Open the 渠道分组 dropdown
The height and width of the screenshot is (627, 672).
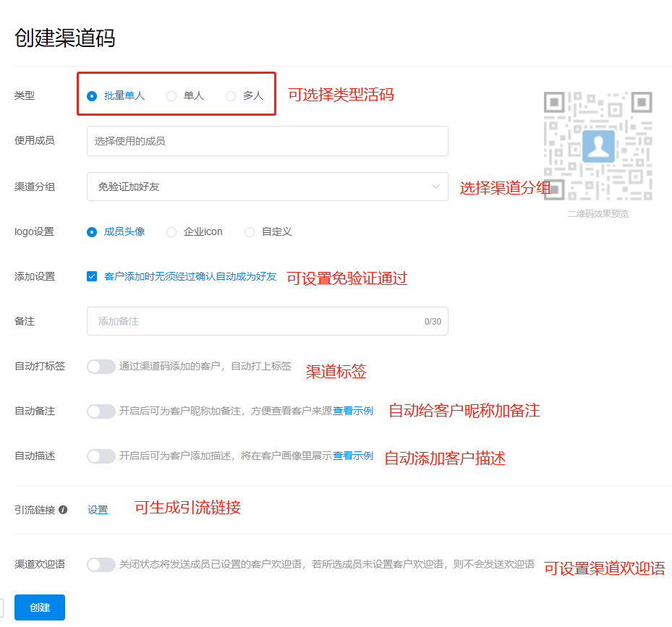coord(267,187)
